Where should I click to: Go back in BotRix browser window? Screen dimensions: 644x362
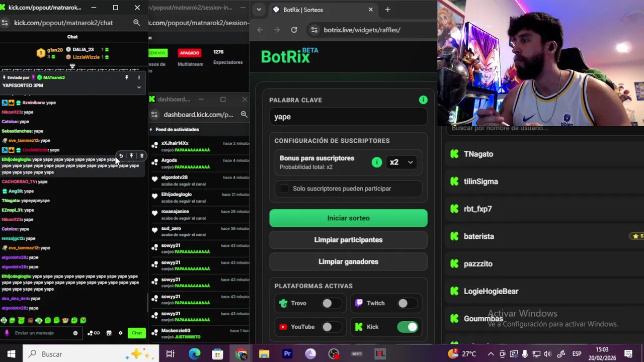pos(260,30)
